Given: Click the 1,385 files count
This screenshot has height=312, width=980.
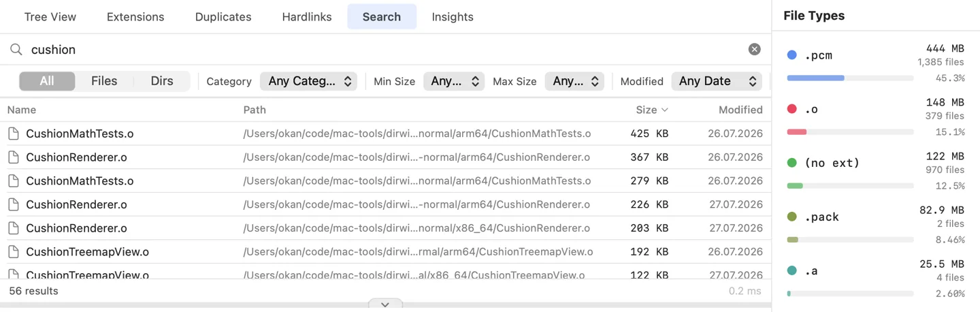Looking at the screenshot, I should coord(941,62).
